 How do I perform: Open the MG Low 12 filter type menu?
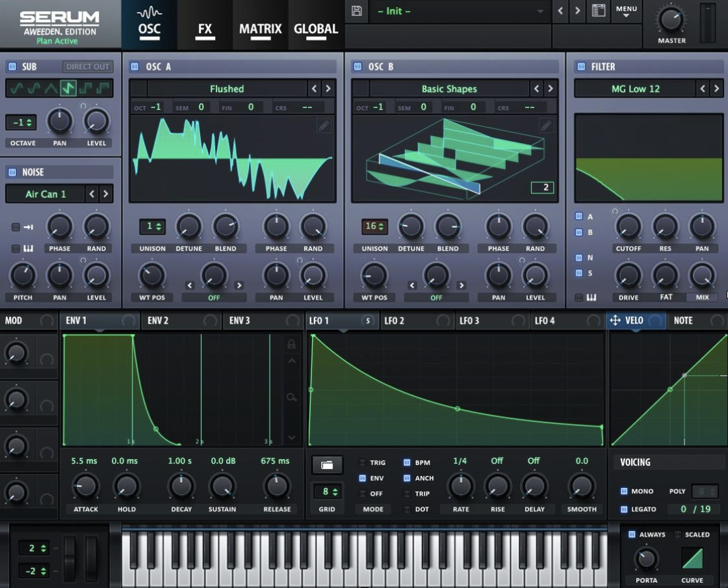point(636,88)
